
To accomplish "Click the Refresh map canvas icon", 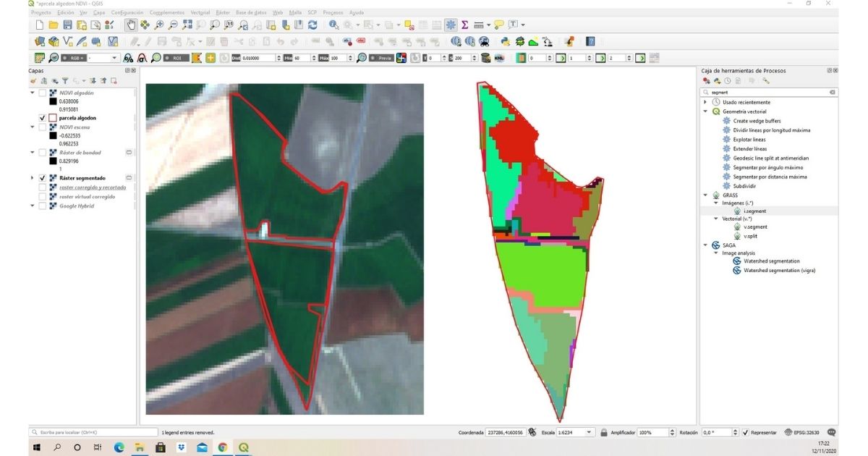I will coord(312,25).
